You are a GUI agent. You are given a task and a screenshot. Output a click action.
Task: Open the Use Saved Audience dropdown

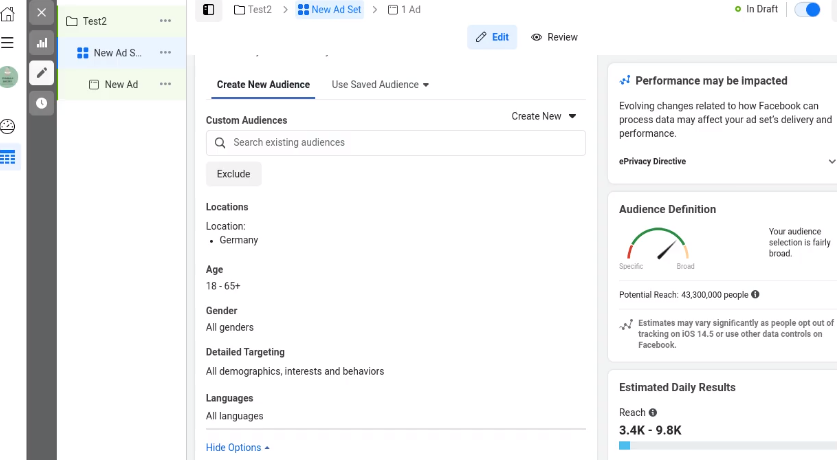click(x=380, y=85)
